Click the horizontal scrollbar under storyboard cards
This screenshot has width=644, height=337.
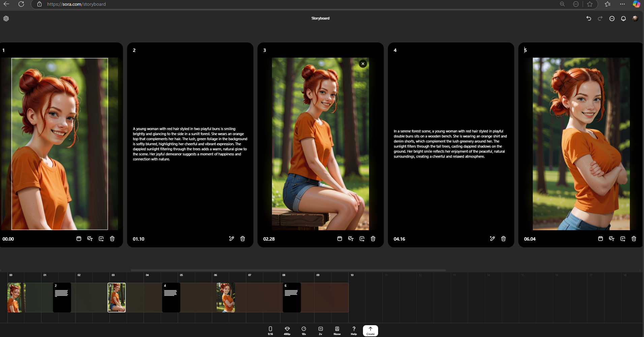(x=288, y=270)
